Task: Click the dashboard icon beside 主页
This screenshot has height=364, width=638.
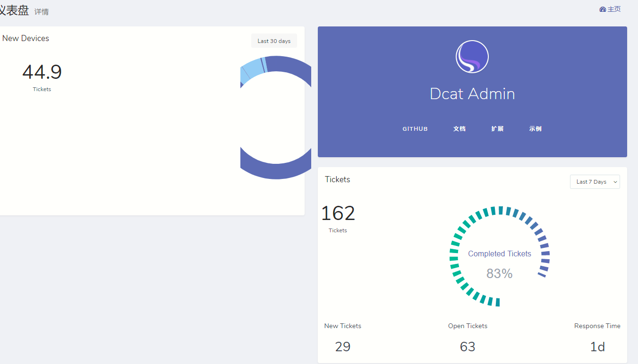Action: click(603, 9)
